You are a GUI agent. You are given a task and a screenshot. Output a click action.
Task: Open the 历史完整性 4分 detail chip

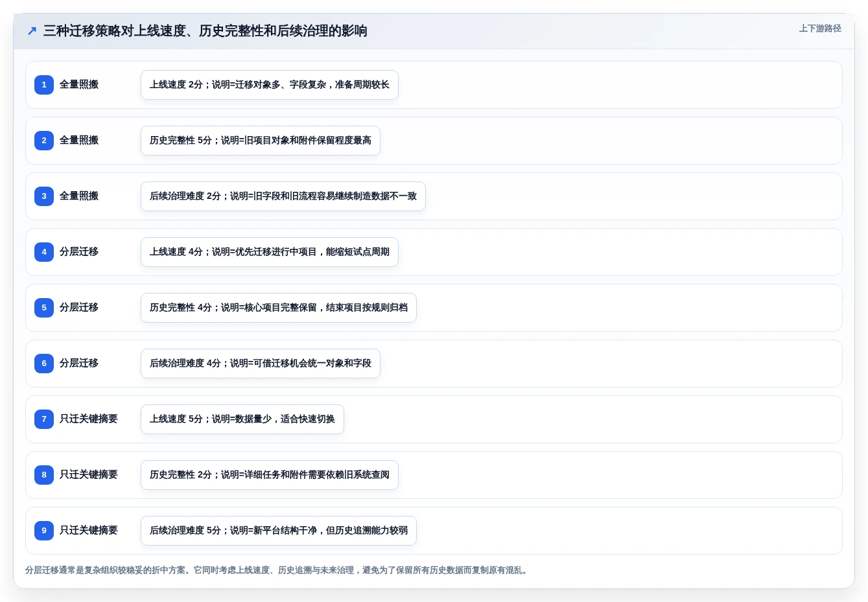[279, 308]
